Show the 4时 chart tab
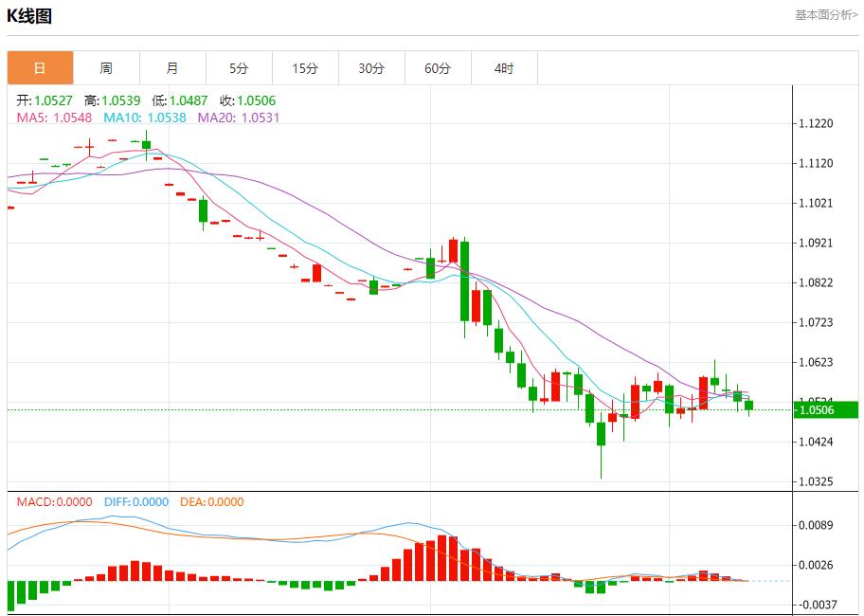The height and width of the screenshot is (616, 864). 504,68
